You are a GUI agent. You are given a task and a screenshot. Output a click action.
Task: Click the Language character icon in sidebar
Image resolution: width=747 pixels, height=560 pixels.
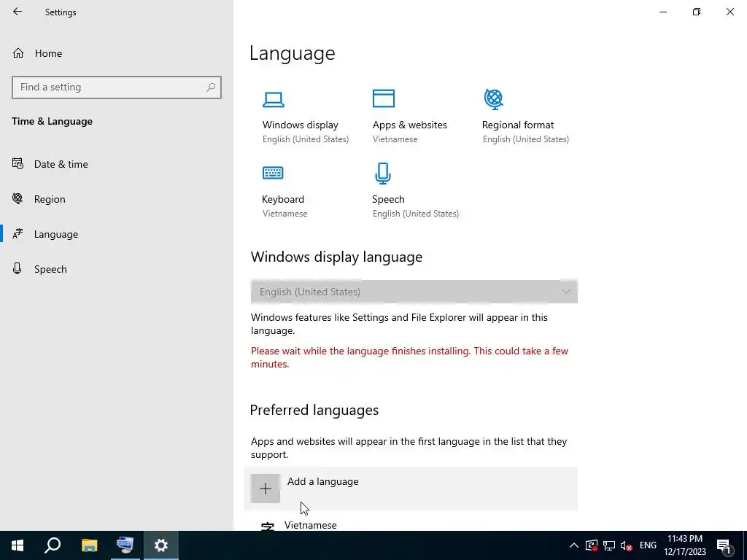pos(18,234)
